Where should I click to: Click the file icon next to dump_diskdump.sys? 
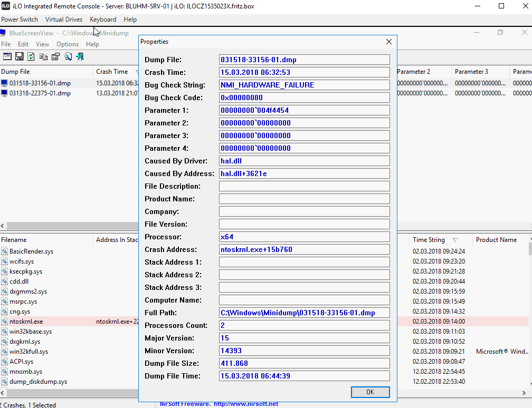point(4,382)
